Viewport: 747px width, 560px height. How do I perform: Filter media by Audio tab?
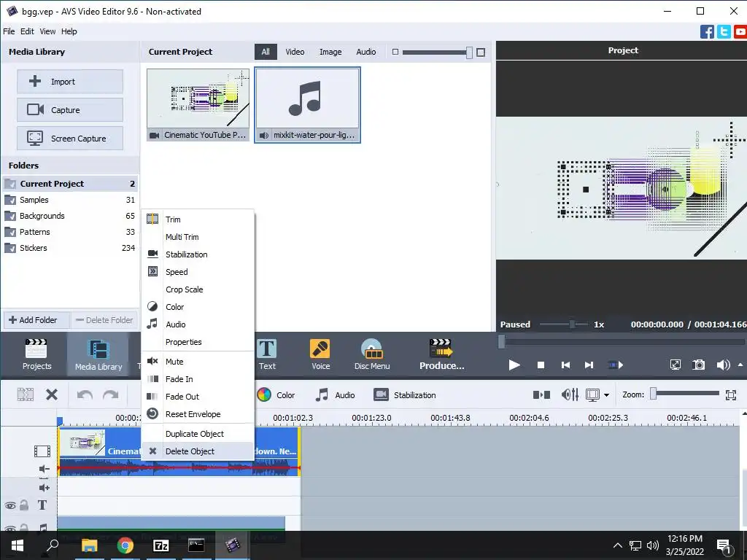click(366, 52)
